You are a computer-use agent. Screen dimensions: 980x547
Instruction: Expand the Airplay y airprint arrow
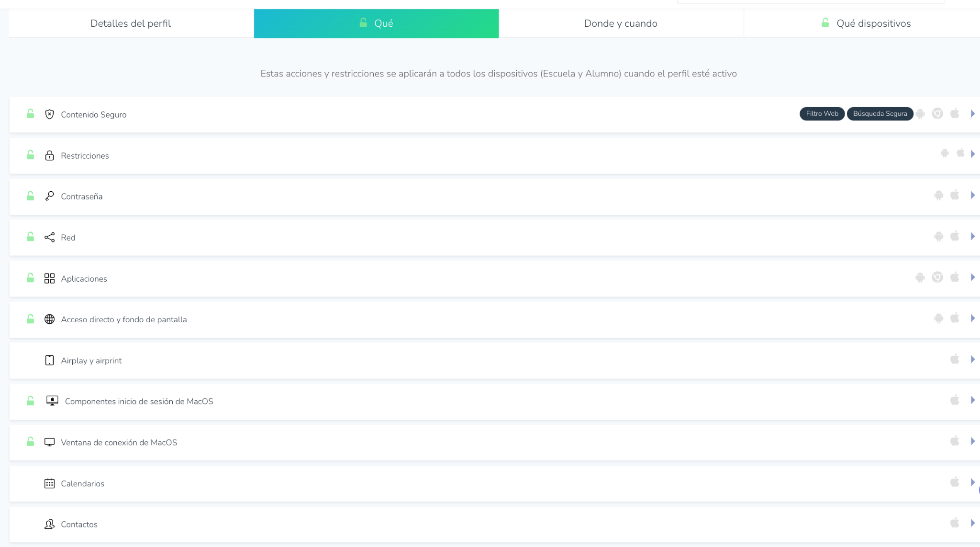[972, 360]
